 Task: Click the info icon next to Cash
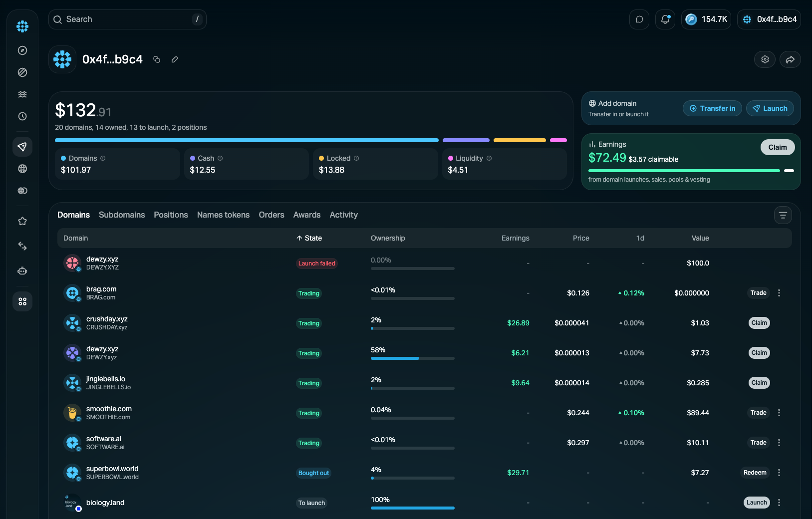(x=220, y=158)
